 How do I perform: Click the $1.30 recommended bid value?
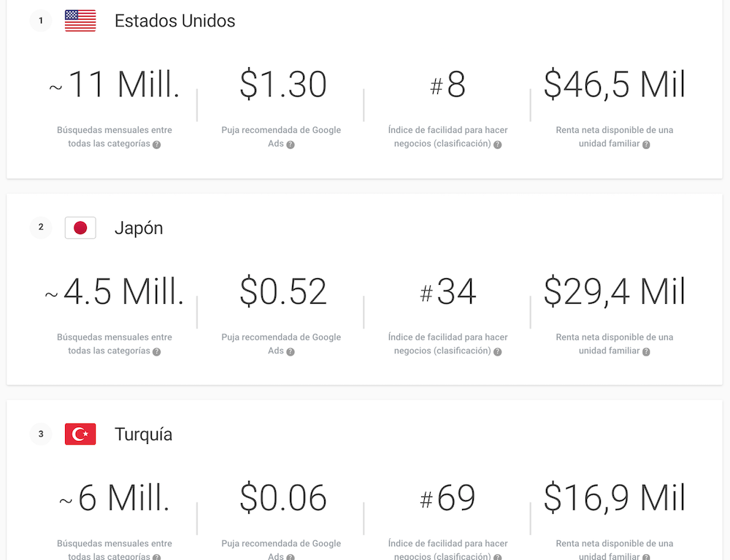coord(283,85)
